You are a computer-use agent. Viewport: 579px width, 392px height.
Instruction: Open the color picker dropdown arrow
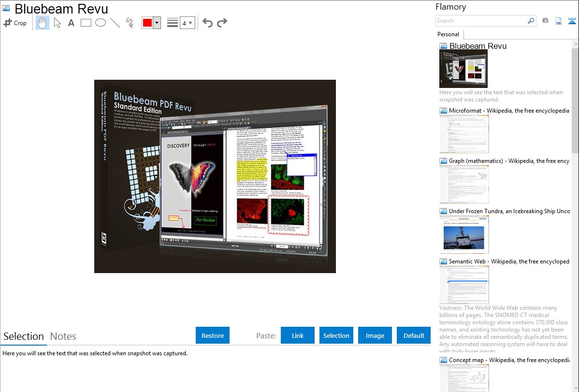coord(157,23)
